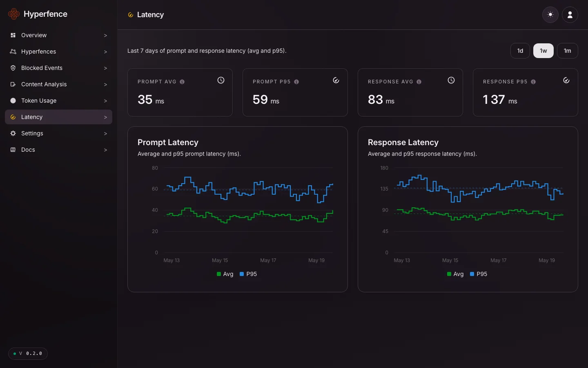
Task: Open the Token Usage page
Action: (x=58, y=101)
